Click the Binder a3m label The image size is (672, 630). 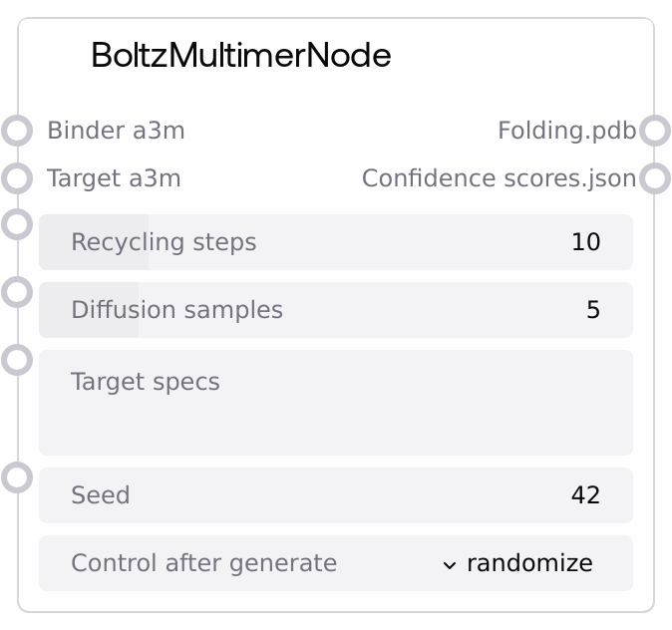click(116, 131)
